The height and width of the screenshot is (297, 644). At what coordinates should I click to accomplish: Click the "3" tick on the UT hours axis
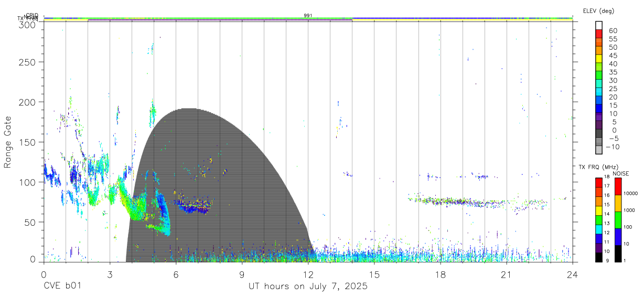[x=110, y=274]
